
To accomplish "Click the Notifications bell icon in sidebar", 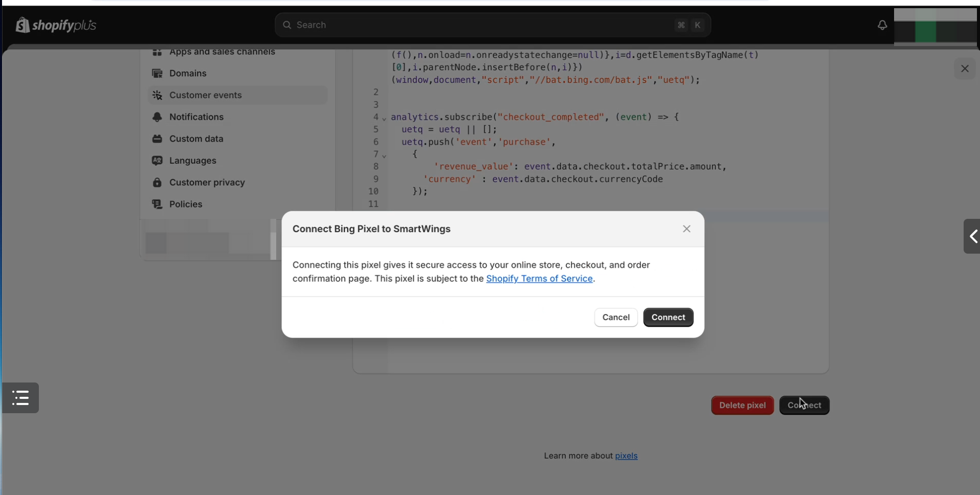I will (x=157, y=117).
